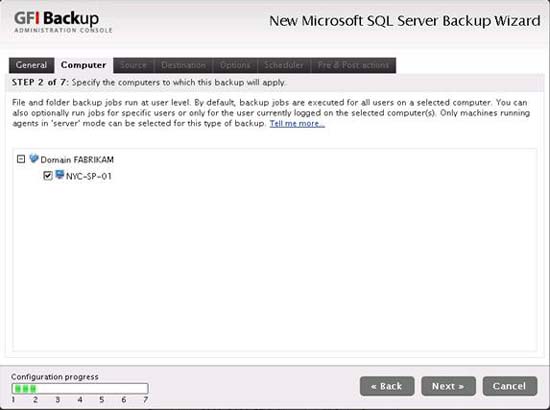Image resolution: width=550 pixels, height=410 pixels.
Task: Click the GFI Backup logo
Action: 63,22
